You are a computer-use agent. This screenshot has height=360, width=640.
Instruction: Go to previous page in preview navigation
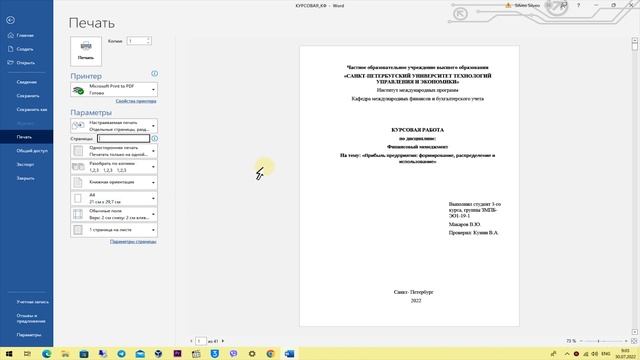click(191, 341)
